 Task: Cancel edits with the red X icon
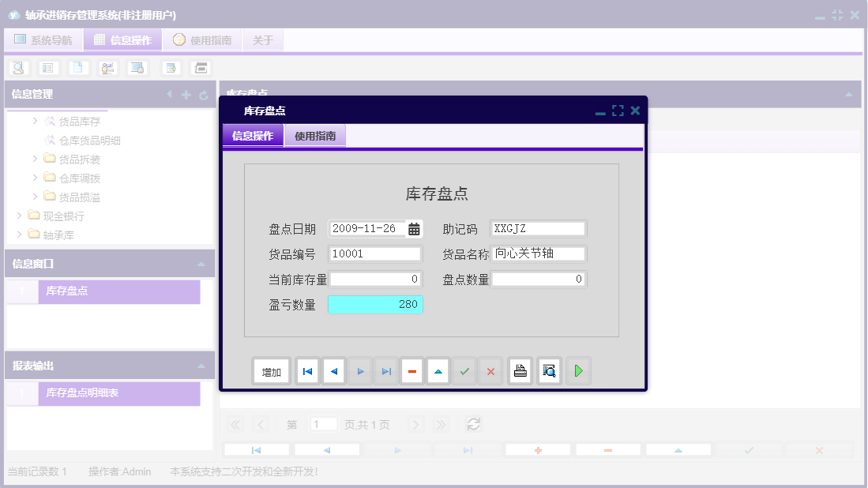point(490,370)
